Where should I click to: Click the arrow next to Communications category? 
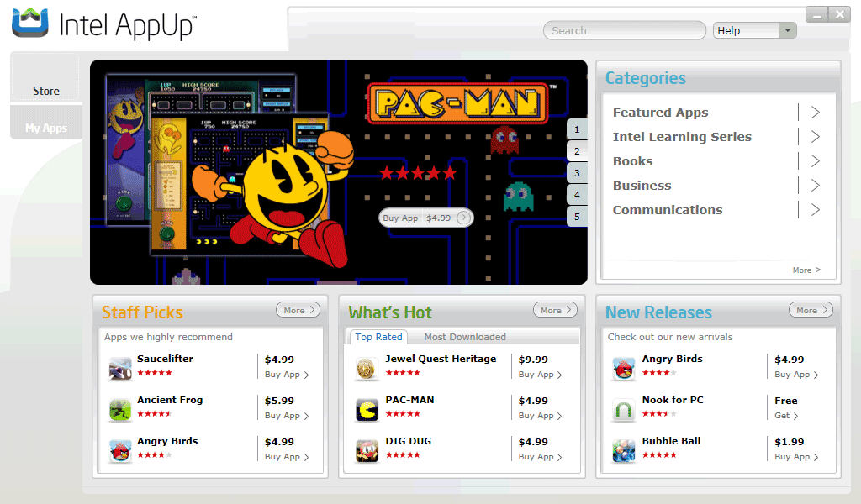click(x=816, y=209)
